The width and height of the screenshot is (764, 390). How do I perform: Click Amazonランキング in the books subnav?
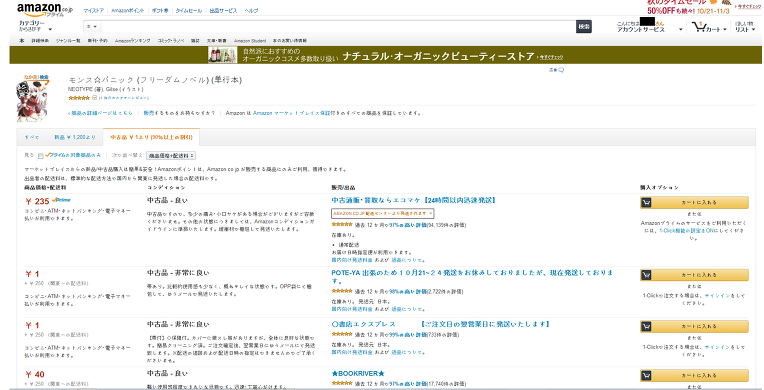(133, 41)
